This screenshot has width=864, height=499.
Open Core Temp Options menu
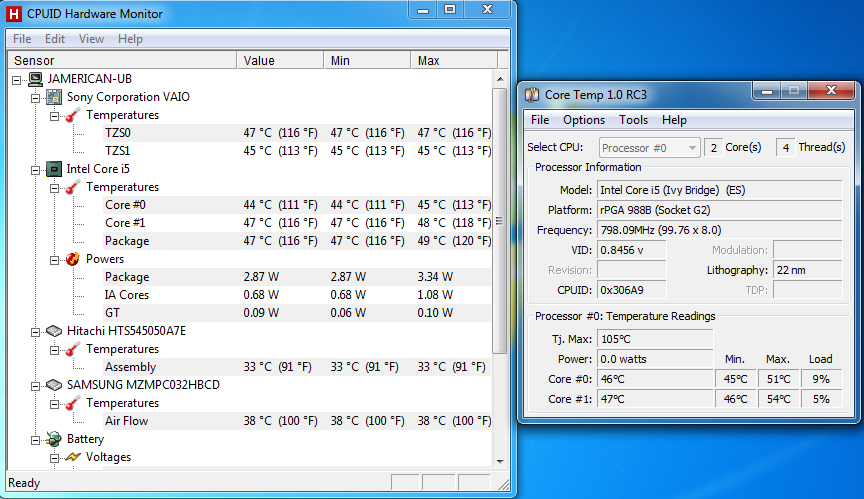point(584,120)
